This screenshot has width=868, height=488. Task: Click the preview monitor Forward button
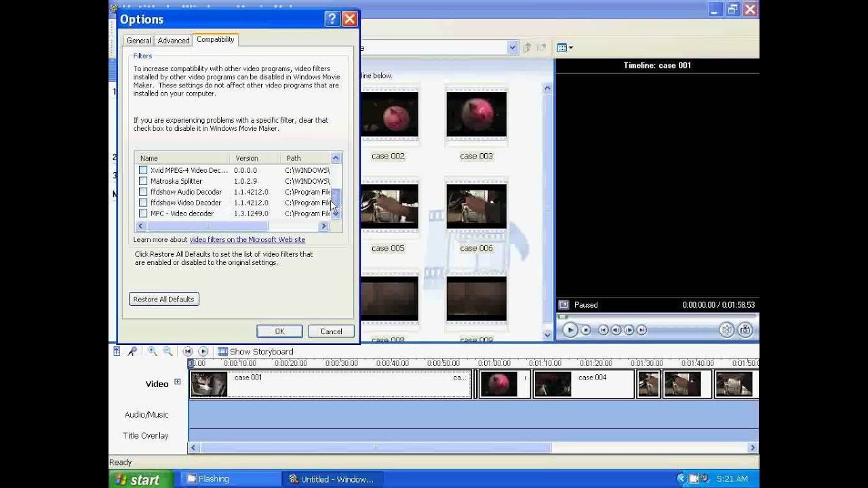coord(642,330)
